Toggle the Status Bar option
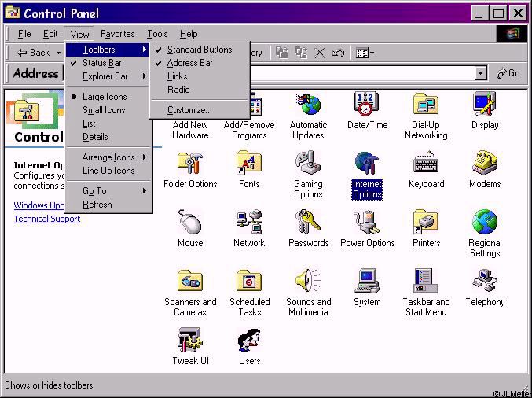 coord(108,63)
